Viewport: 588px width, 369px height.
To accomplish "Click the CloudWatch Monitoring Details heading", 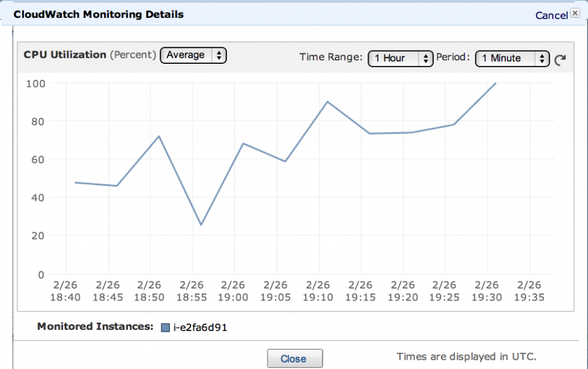I will point(99,14).
